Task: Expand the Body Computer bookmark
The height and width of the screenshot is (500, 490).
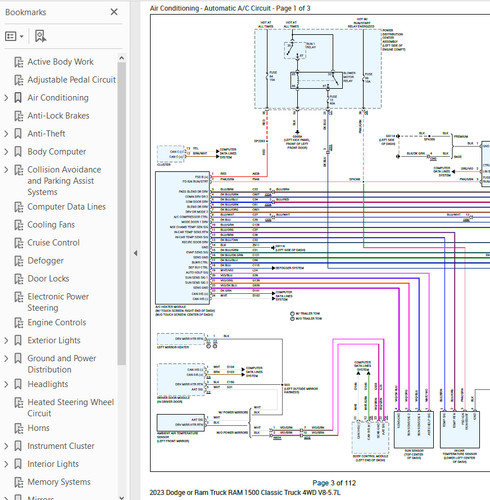Action: (x=6, y=152)
